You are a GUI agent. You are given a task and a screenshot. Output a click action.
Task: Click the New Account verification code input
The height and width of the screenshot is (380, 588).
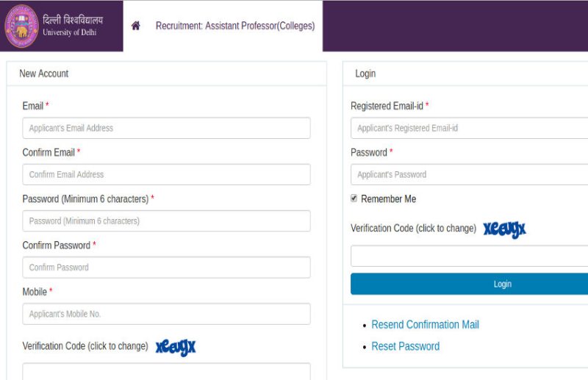(166, 371)
